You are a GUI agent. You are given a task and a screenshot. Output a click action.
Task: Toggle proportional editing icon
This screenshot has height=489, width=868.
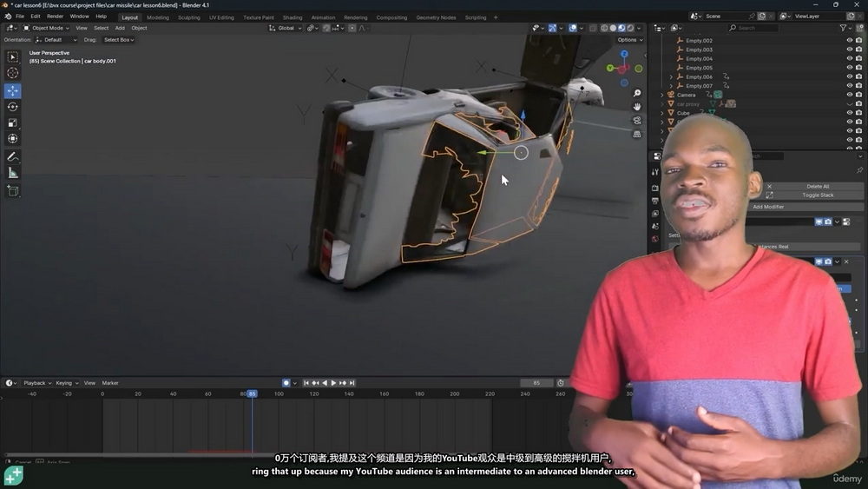pyautogui.click(x=352, y=28)
